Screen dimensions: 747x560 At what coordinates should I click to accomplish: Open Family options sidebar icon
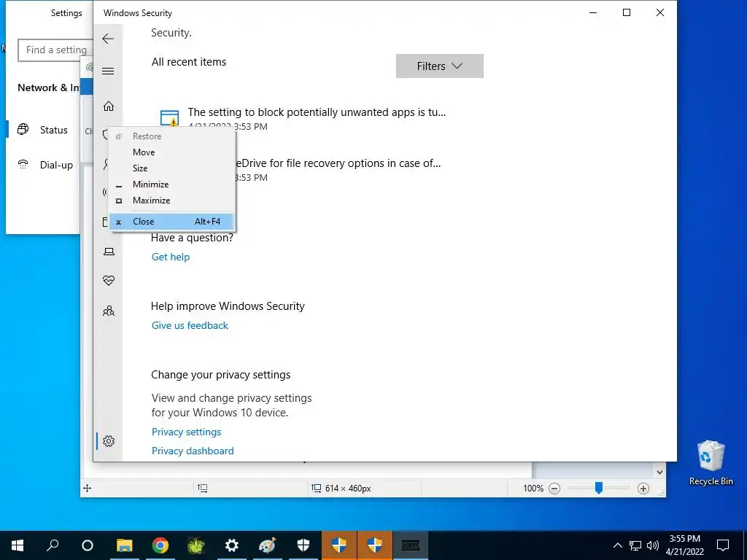(109, 311)
